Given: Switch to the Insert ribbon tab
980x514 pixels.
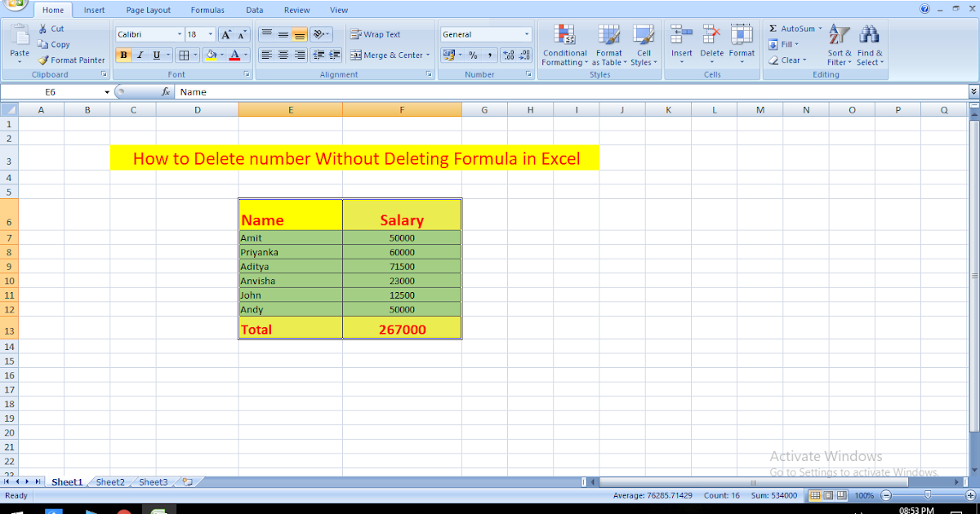Looking at the screenshot, I should (x=94, y=10).
